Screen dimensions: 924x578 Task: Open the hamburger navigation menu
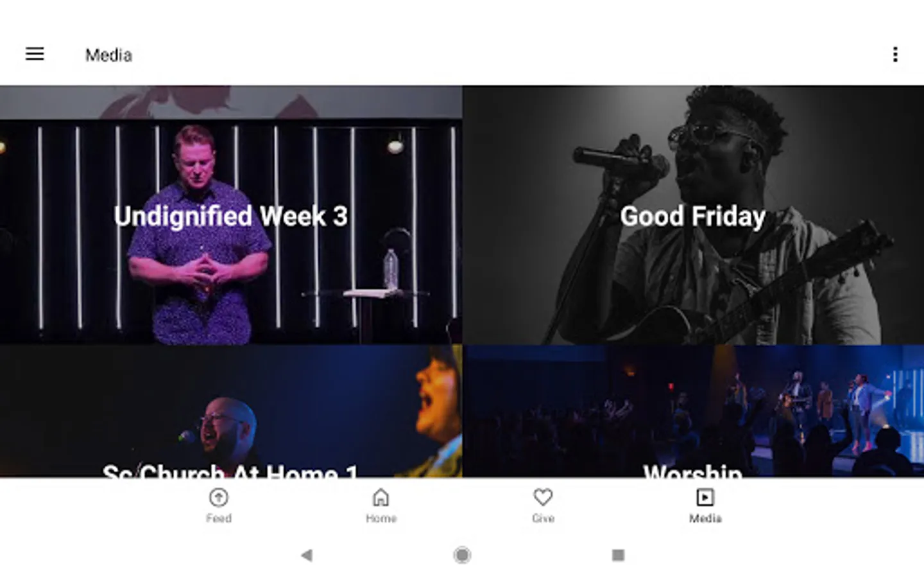[35, 54]
